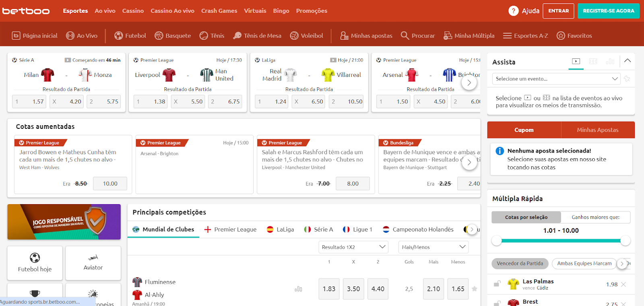644x306 pixels.
Task: Adjust the left handle of odds range slider
Action: coord(497,241)
